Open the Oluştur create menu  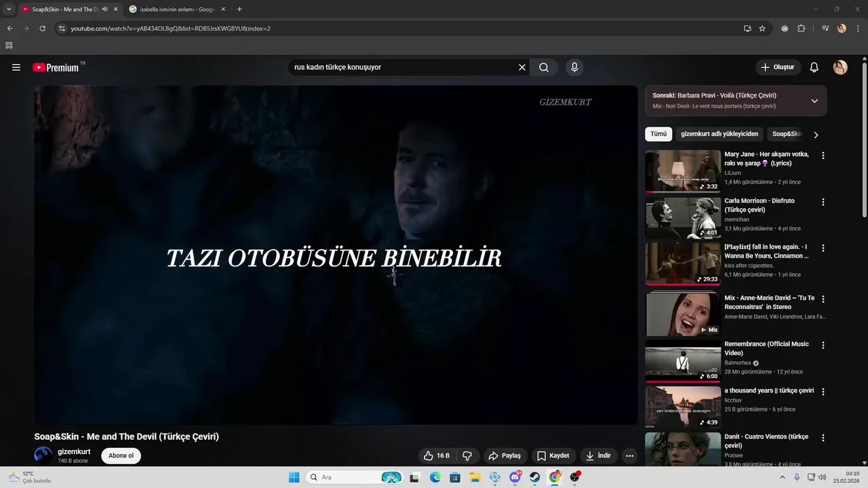click(x=778, y=67)
